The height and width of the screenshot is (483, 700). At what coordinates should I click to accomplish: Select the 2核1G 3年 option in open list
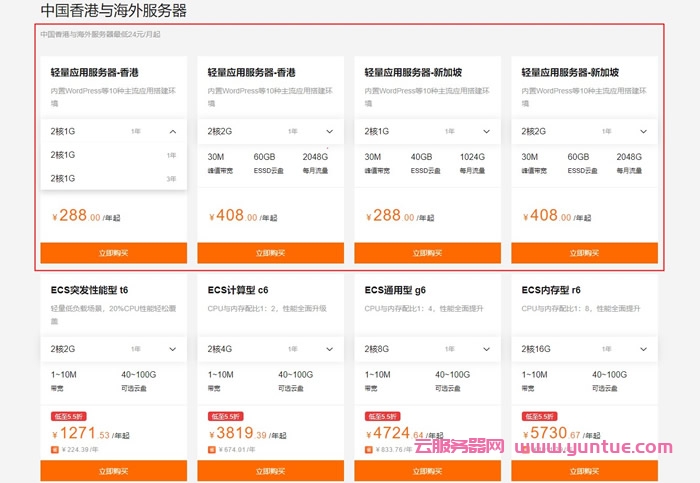click(x=113, y=178)
